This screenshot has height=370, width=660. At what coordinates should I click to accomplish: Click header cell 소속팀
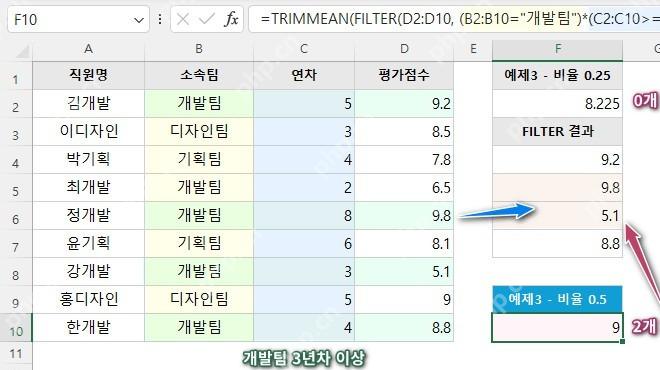[x=199, y=75]
